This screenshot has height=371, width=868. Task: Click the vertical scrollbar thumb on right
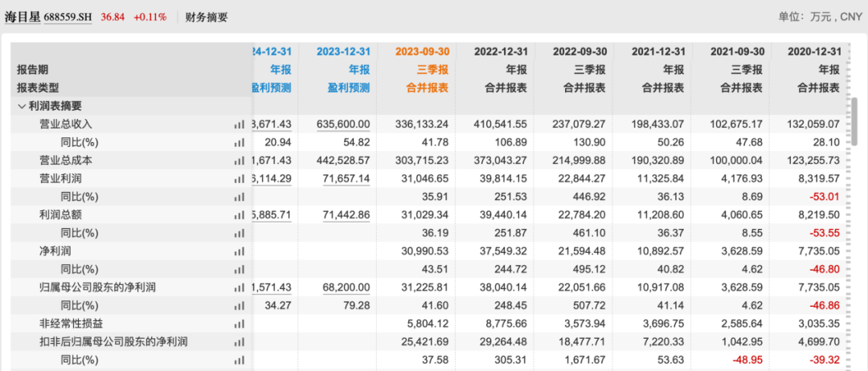pyautogui.click(x=854, y=120)
